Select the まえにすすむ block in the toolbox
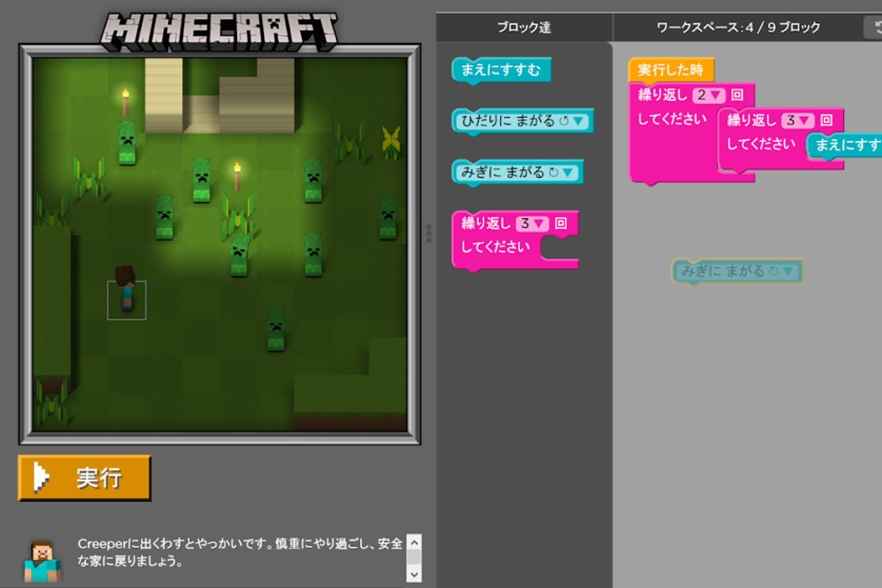 (x=500, y=70)
